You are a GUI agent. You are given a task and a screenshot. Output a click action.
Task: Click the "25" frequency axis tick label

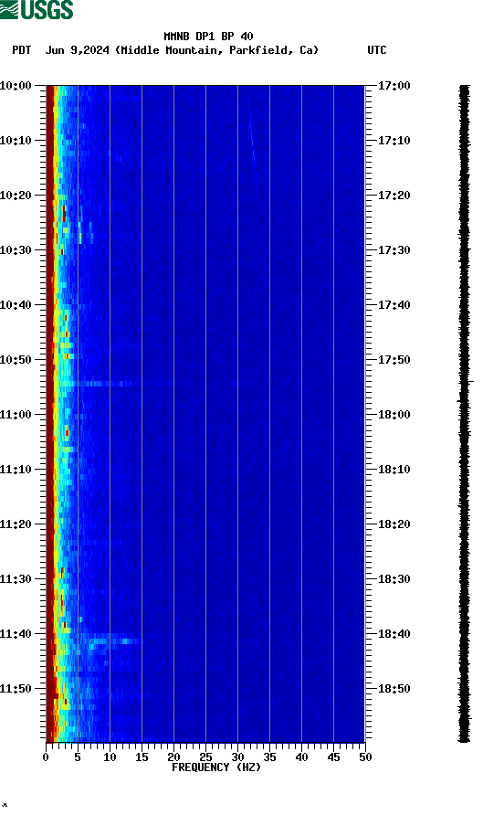click(x=205, y=757)
